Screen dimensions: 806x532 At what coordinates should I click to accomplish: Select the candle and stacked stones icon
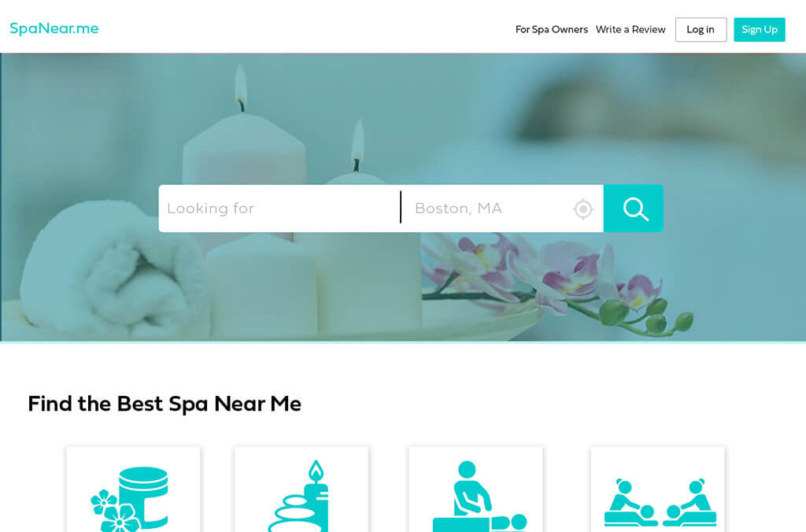(x=298, y=496)
